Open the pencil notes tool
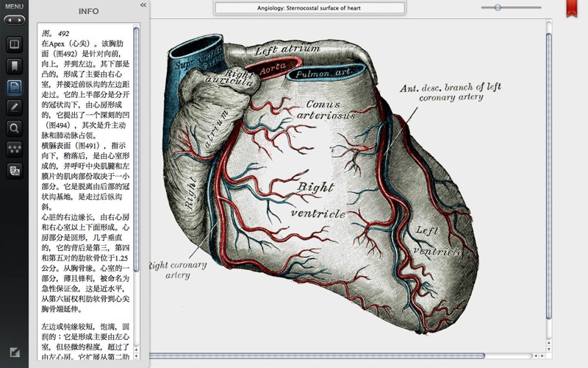This screenshot has height=368, width=588. 14,107
